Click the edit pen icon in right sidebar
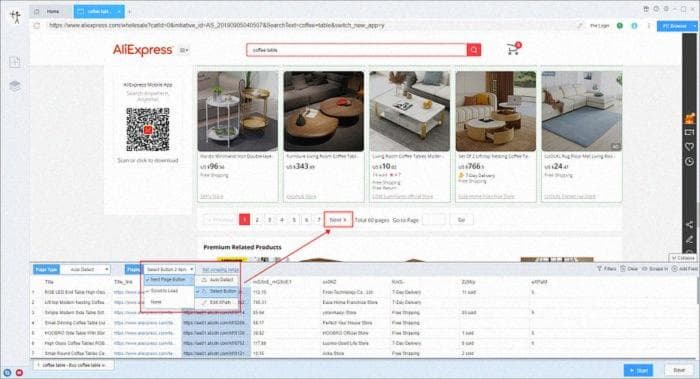Image resolution: width=700 pixels, height=379 pixels. 689,240
